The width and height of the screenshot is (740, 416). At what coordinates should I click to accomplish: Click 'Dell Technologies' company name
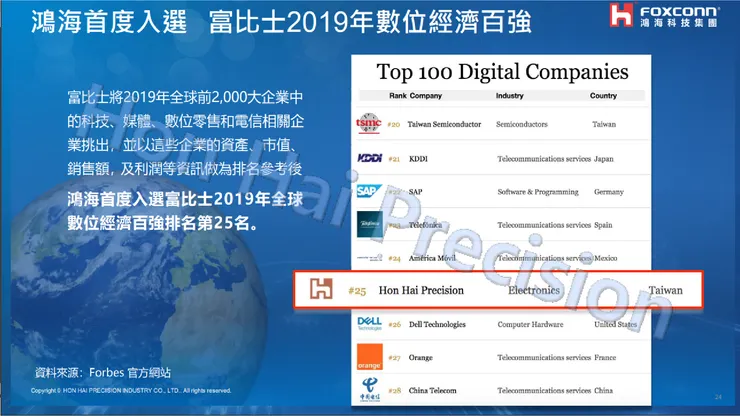pyautogui.click(x=437, y=324)
